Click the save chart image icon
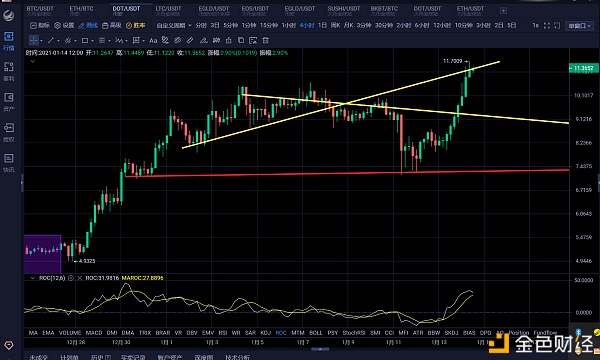 pyautogui.click(x=253, y=40)
